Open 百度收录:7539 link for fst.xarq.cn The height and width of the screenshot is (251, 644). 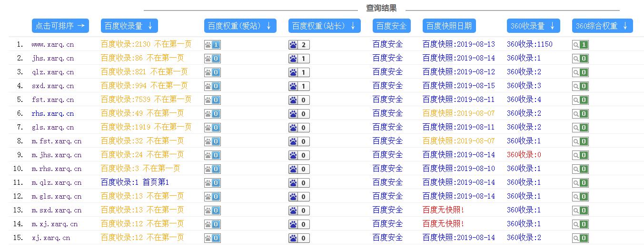click(146, 100)
